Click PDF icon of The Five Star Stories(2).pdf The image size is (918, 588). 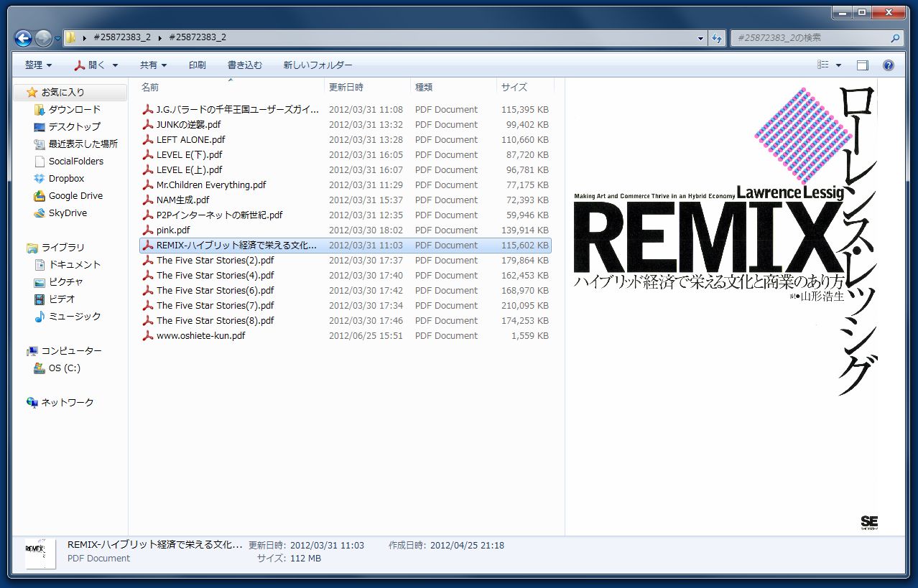[148, 260]
